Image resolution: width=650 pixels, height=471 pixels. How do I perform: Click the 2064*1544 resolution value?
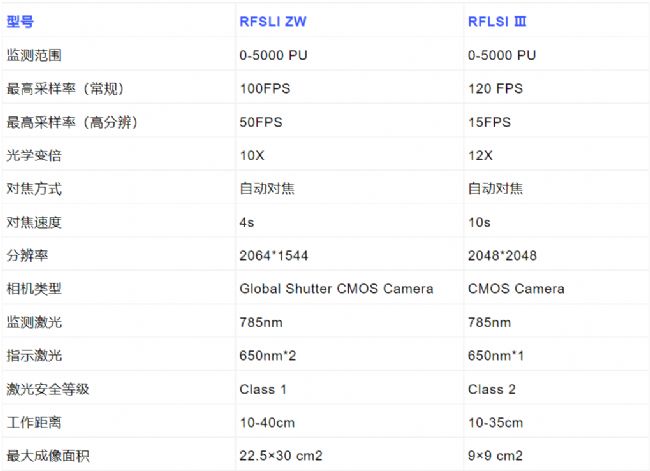click(273, 255)
